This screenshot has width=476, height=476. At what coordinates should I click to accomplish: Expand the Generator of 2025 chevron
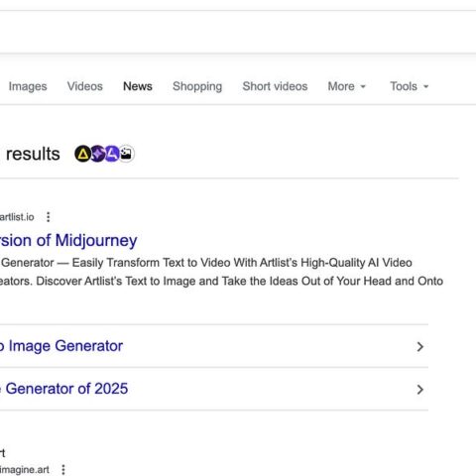pyautogui.click(x=419, y=390)
